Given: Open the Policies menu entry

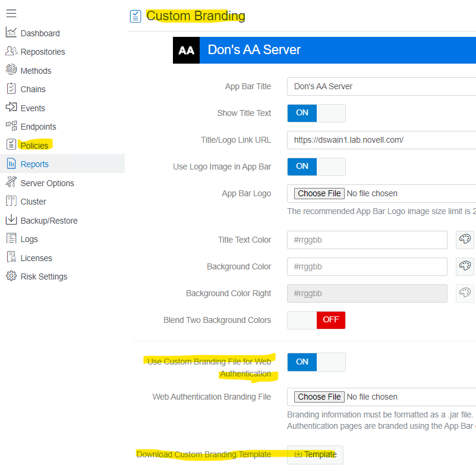Looking at the screenshot, I should (x=36, y=145).
